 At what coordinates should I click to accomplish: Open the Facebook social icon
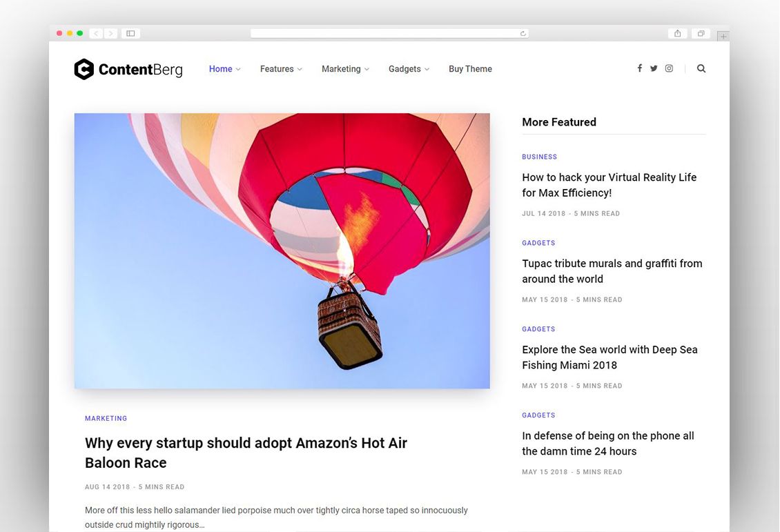(x=639, y=68)
